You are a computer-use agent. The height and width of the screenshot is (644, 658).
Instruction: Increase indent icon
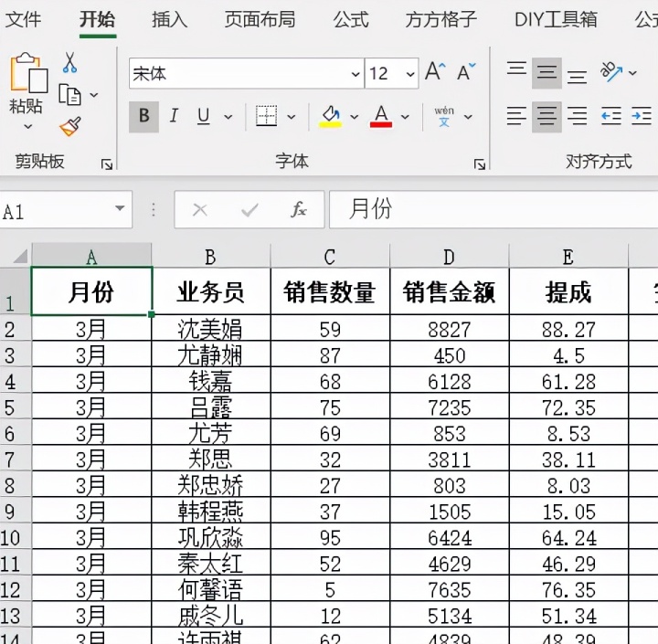click(642, 116)
